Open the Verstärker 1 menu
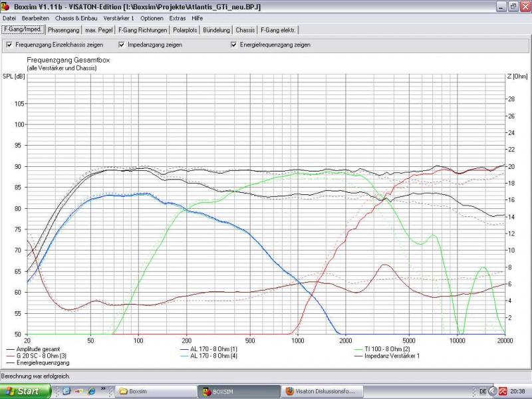Viewport: 532px width, 399px height. coord(118,18)
